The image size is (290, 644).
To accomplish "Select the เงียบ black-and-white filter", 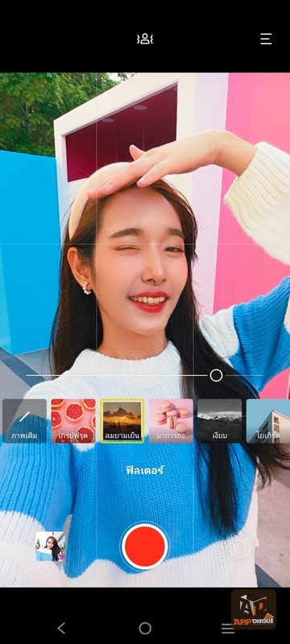I will (x=219, y=421).
